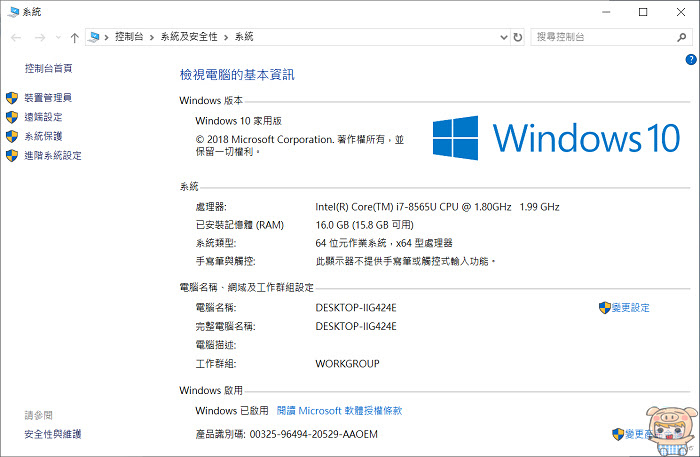The image size is (700, 457).
Task: Click the WORKGROUP value
Action: pyautogui.click(x=347, y=363)
